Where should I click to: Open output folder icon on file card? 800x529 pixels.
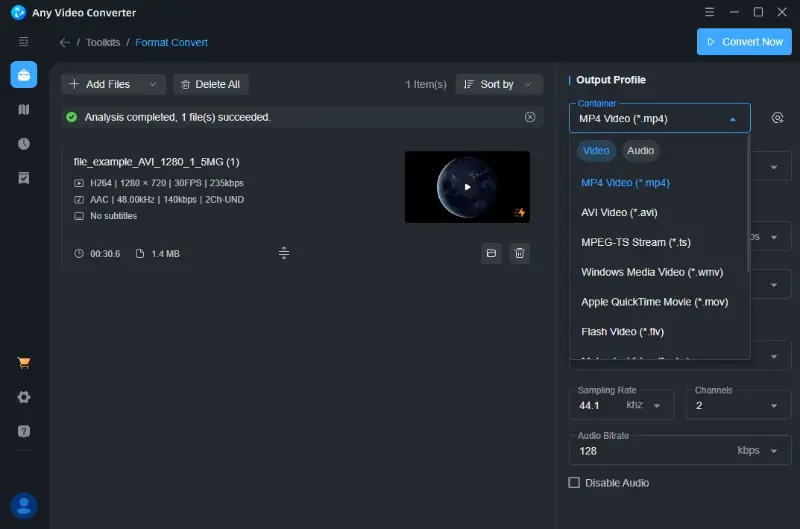491,254
